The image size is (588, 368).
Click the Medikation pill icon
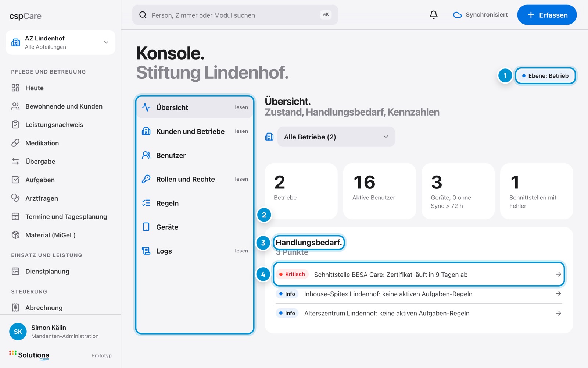point(15,143)
